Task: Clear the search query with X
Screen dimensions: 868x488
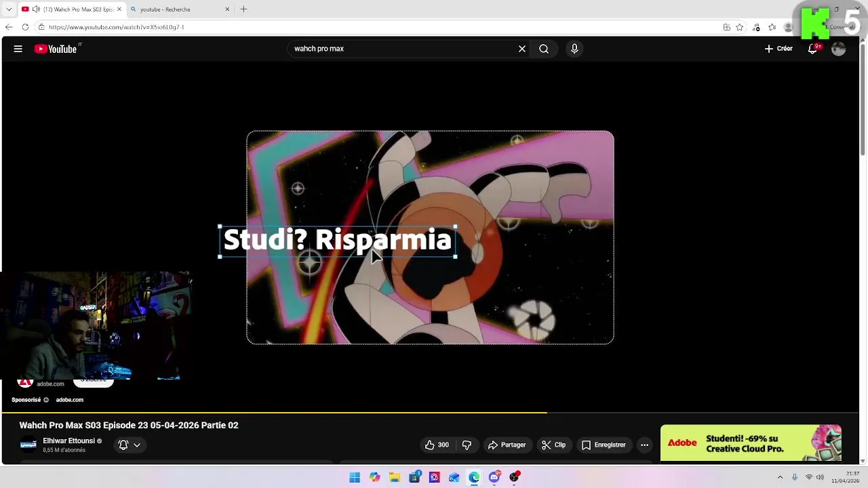Action: click(522, 49)
